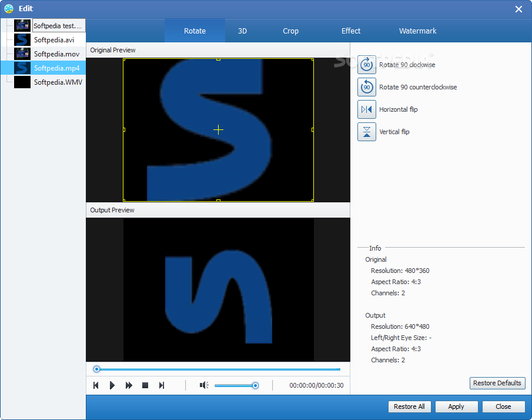
Task: Switch to the 3D tab
Action: (242, 31)
